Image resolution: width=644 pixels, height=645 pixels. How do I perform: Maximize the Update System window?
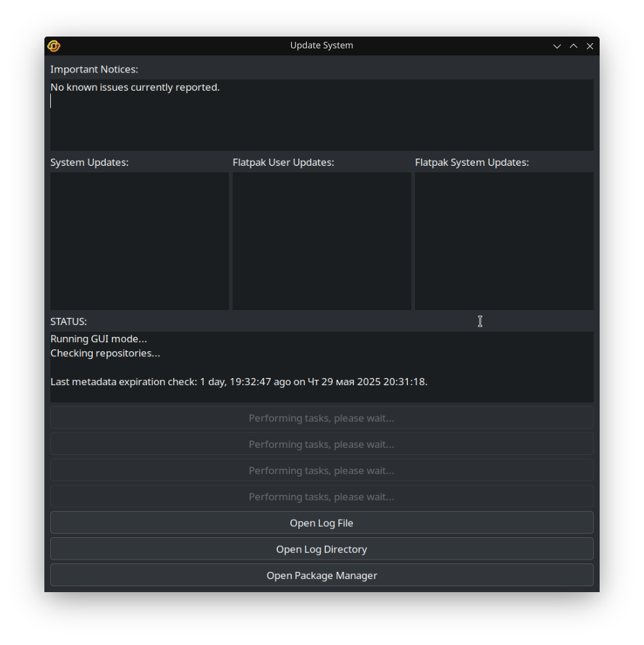(574, 46)
